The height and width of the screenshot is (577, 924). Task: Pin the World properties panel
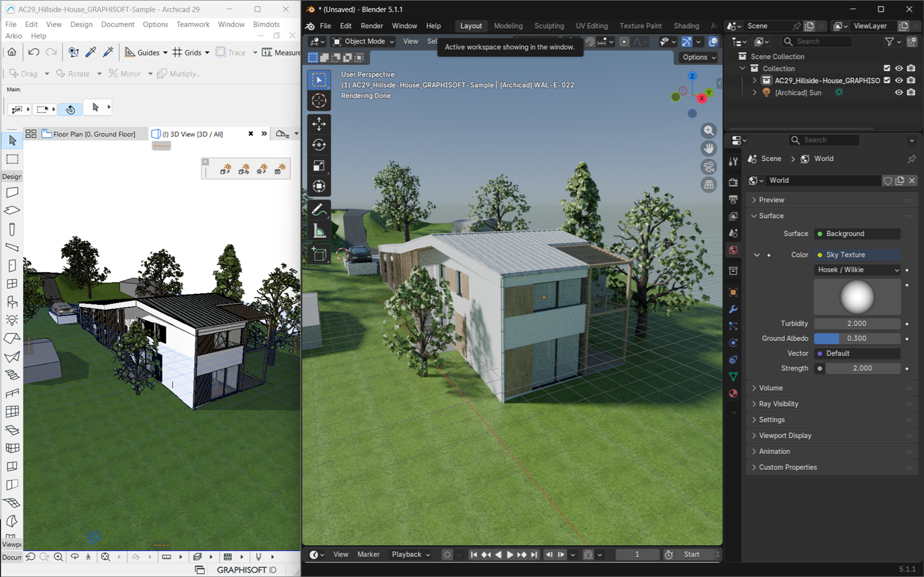tap(911, 159)
